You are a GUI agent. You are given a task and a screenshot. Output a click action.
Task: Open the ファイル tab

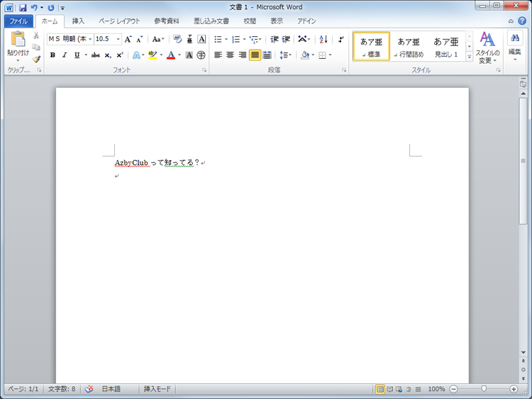coord(18,21)
